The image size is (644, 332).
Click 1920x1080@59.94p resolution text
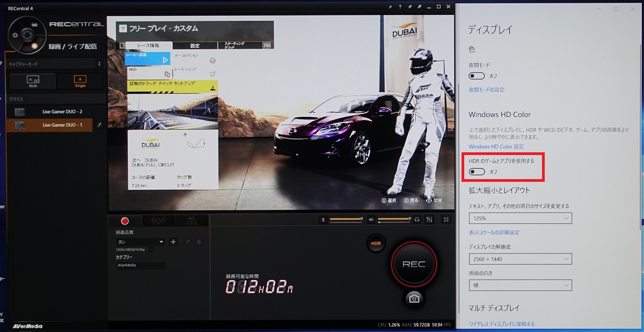coord(131,250)
